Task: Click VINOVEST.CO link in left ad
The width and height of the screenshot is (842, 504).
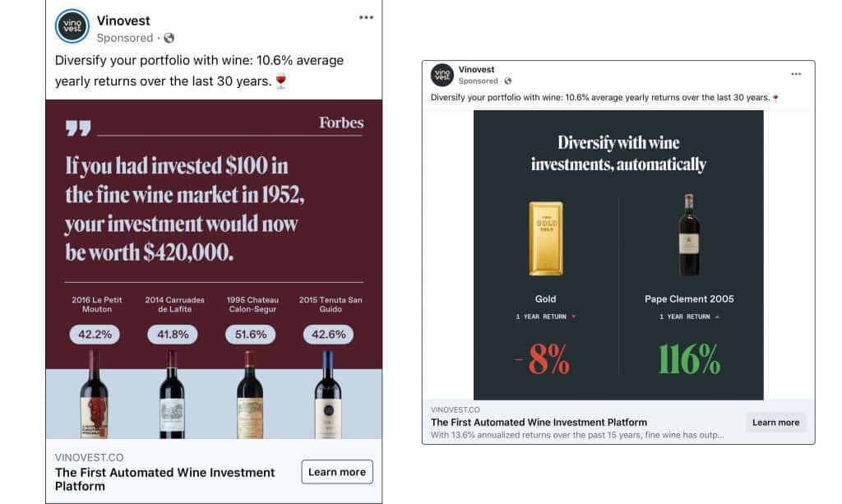Action: [89, 457]
